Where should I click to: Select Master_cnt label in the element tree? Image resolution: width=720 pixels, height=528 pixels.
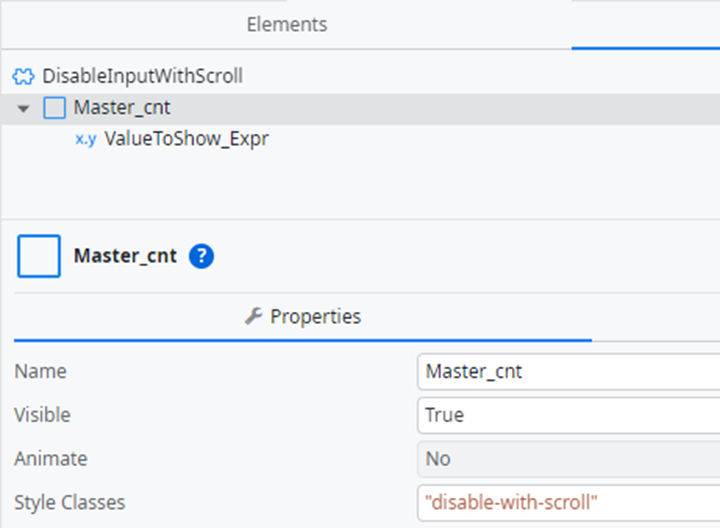coord(122,108)
